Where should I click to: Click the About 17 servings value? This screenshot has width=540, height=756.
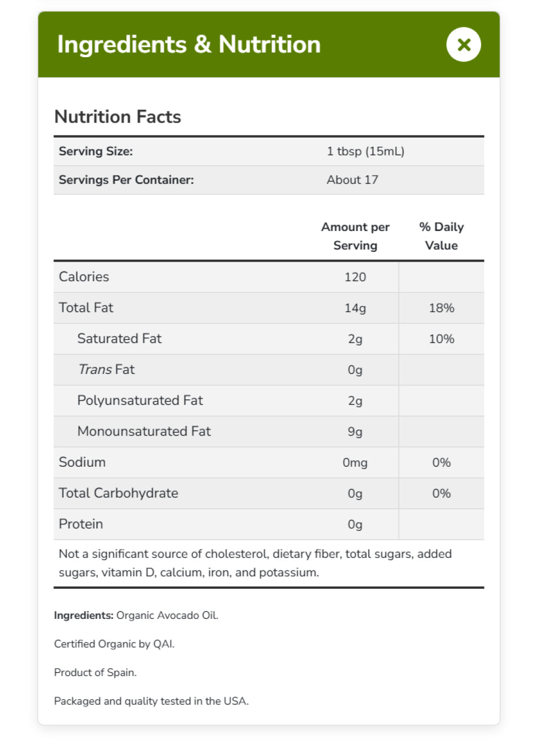pyautogui.click(x=352, y=180)
